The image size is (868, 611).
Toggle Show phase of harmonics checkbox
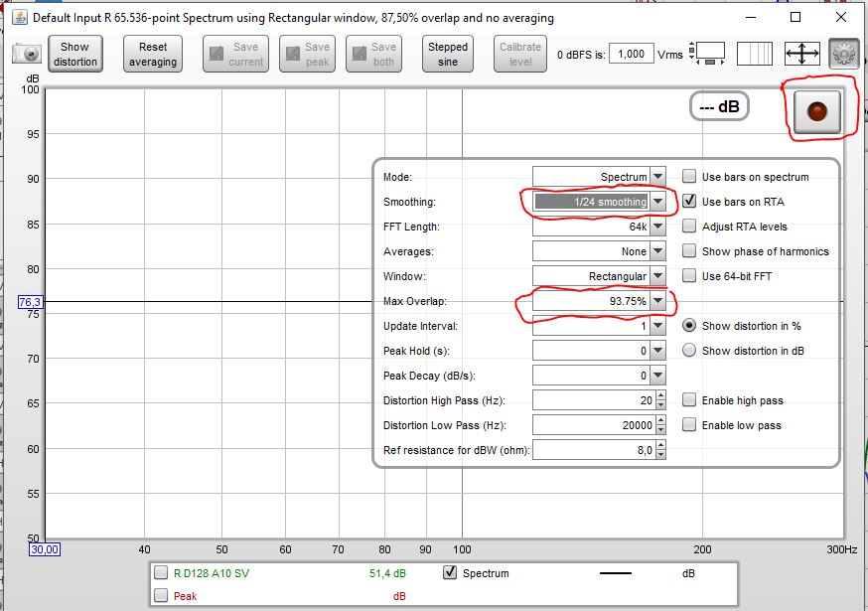click(689, 251)
